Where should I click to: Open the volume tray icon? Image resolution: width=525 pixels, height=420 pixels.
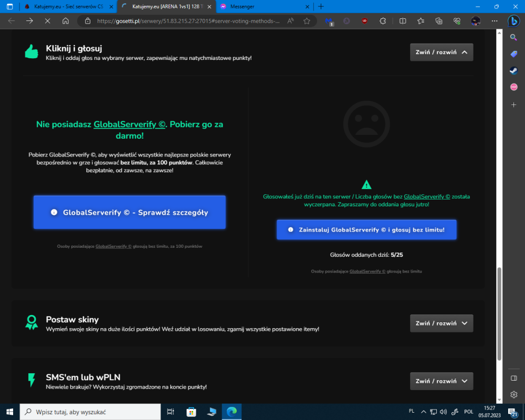pos(443,412)
